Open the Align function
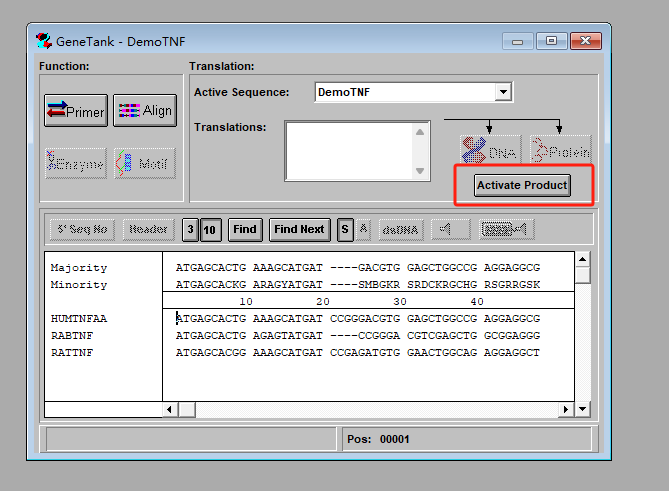 [145, 111]
